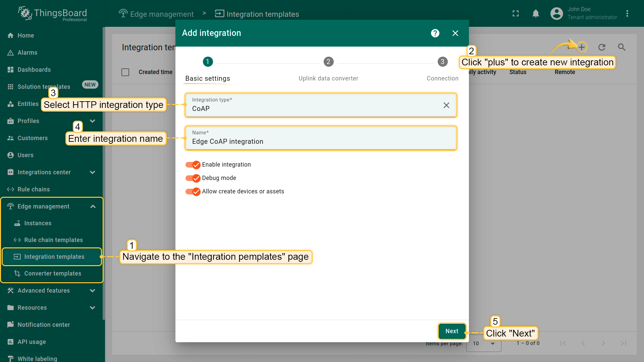Sort by Status column
The width and height of the screenshot is (644, 362).
coord(518,72)
